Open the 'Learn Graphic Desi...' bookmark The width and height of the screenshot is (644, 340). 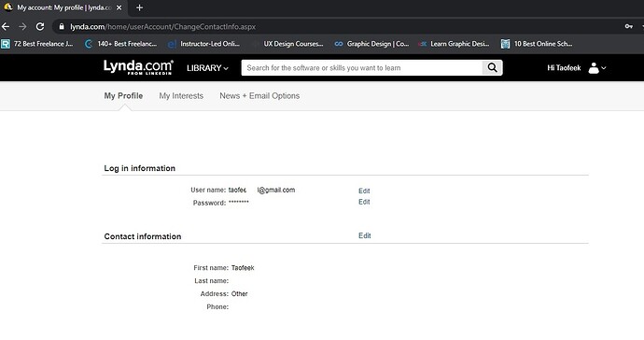(x=455, y=44)
